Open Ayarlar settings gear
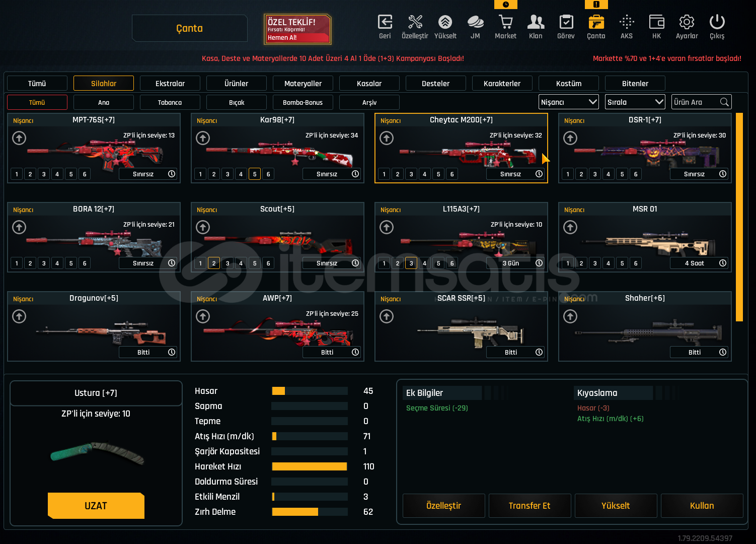756x544 pixels. tap(687, 22)
